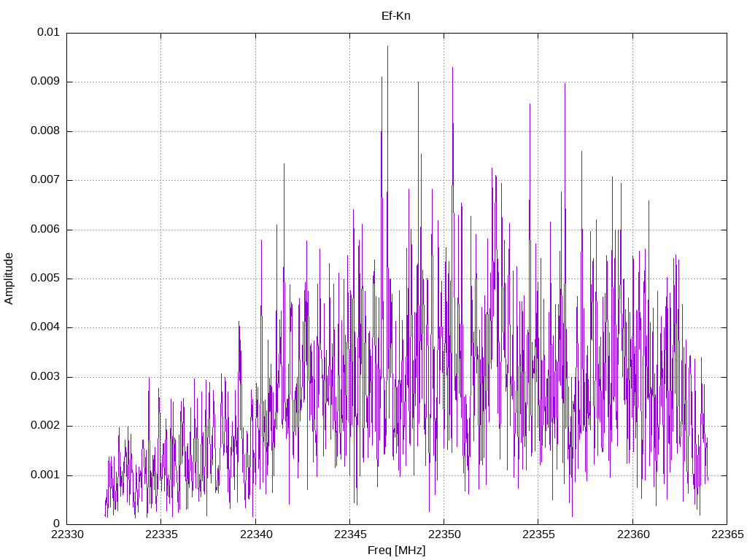Image resolution: width=747 pixels, height=560 pixels.
Task: Click the Amplitude y-axis label
Action: [x=9, y=279]
